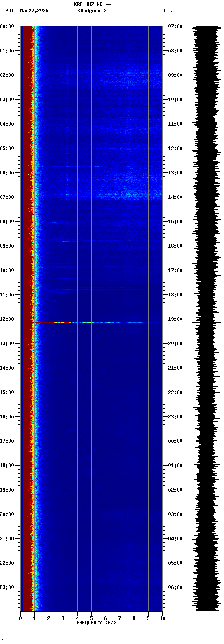Click frequency axis tick label '3'
224x644 pixels.
(63, 618)
